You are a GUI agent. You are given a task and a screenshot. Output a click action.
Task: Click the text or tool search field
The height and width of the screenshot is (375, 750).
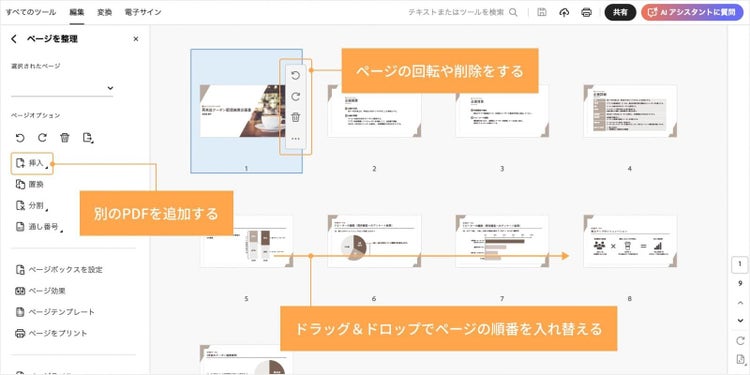click(456, 12)
